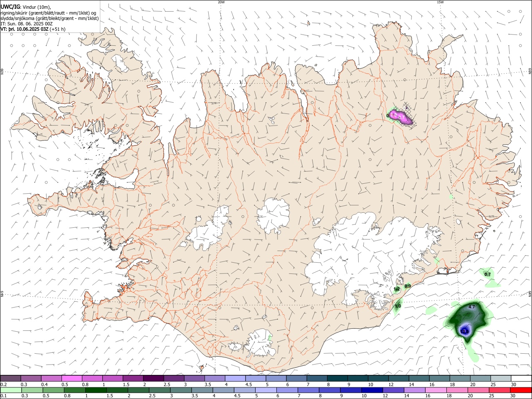Image resolution: width=532 pixels, height=399 pixels.
Task: Select purple-row swatch between 1 and 1.5
Action: click(x=112, y=378)
